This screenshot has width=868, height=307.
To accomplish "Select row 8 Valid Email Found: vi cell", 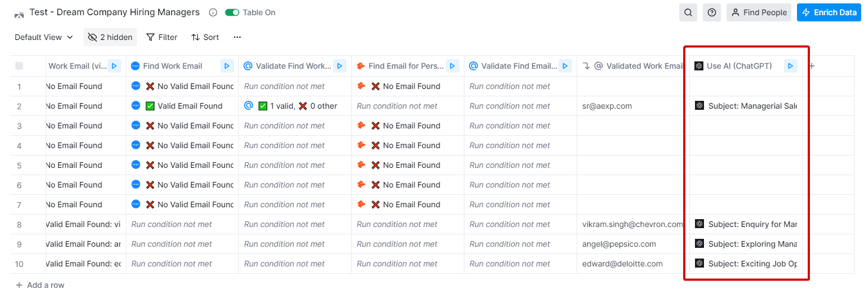I will pyautogui.click(x=86, y=224).
